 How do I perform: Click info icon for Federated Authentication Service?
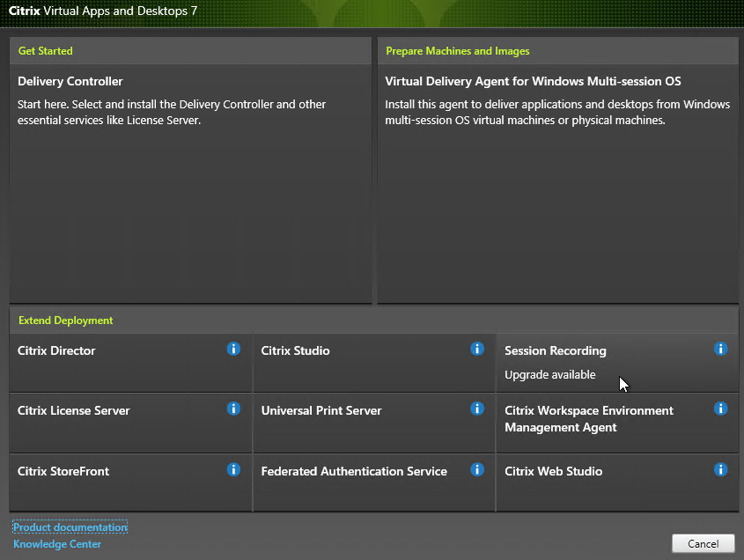click(x=477, y=470)
